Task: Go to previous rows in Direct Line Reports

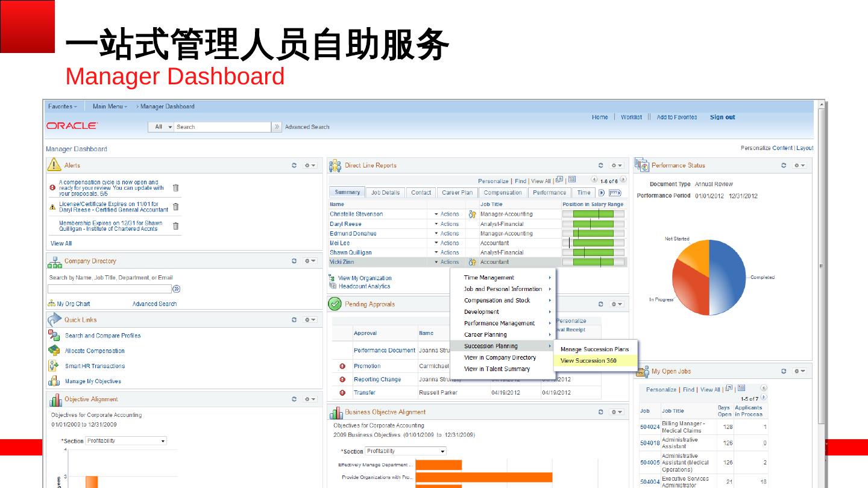Action: [594, 180]
